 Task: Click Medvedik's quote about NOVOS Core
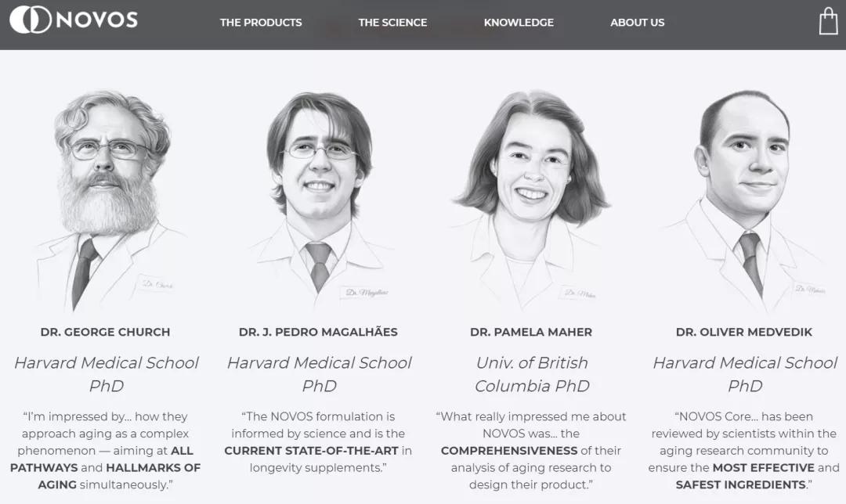[x=744, y=451]
